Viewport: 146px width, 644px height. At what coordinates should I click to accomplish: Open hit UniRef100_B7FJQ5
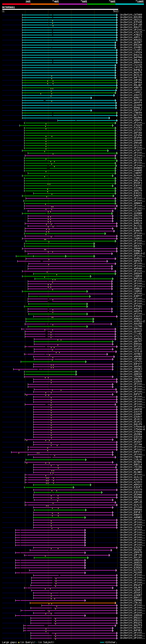pos(131,25)
